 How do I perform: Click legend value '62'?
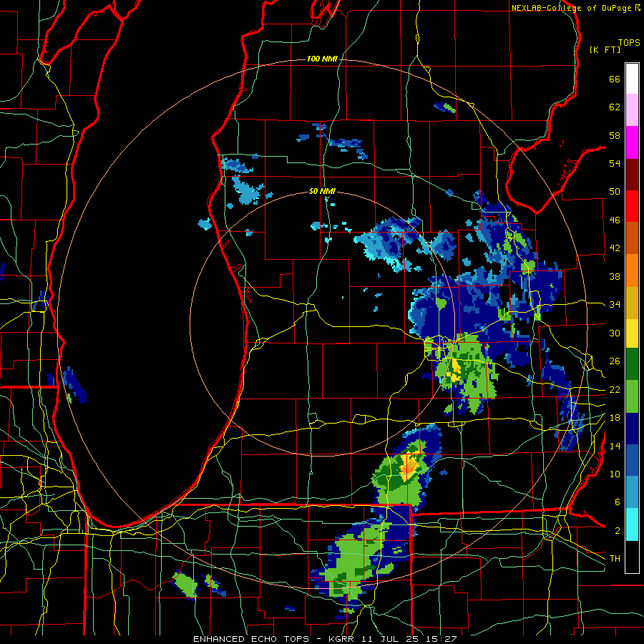(x=615, y=107)
